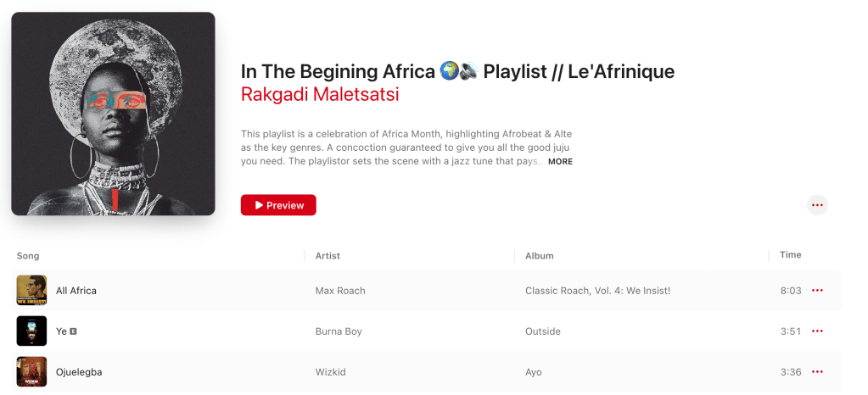Select the All Africa song title
This screenshot has width=868, height=395.
76,291
